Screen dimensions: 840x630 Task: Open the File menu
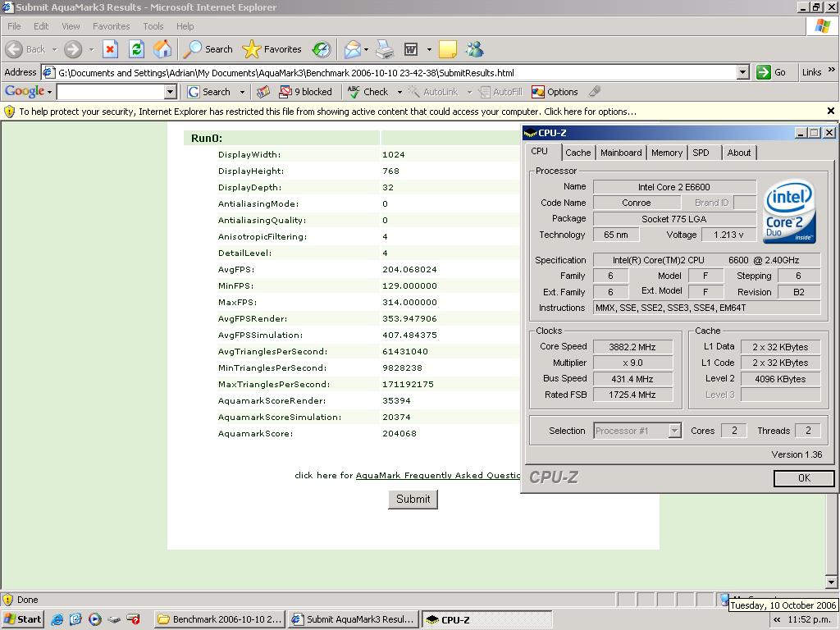14,26
